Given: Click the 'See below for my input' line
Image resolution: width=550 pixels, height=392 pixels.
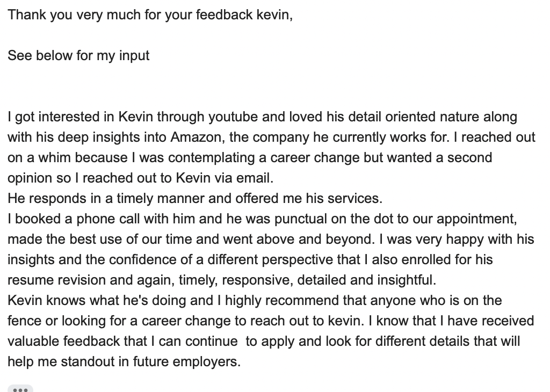Looking at the screenshot, I should [x=78, y=56].
